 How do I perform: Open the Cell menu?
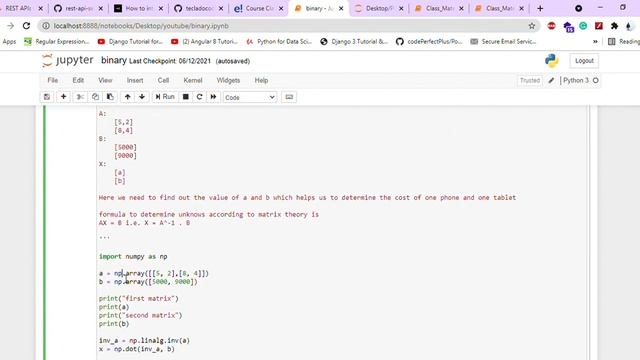click(163, 80)
